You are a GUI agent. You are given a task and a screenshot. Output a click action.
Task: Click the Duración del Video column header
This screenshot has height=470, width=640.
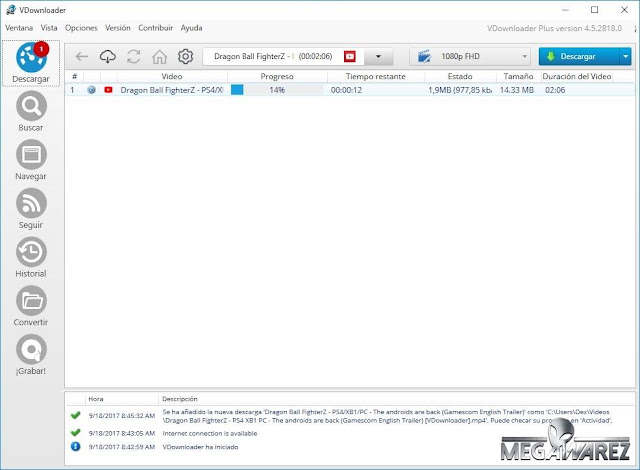pos(577,76)
